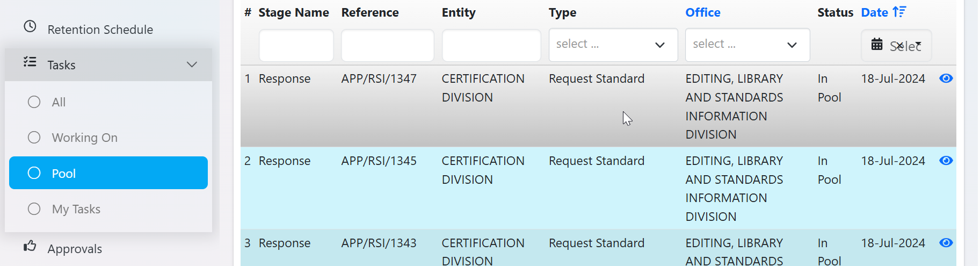This screenshot has height=266, width=980.
Task: Click the Approvals thumbs-up icon
Action: (x=30, y=246)
